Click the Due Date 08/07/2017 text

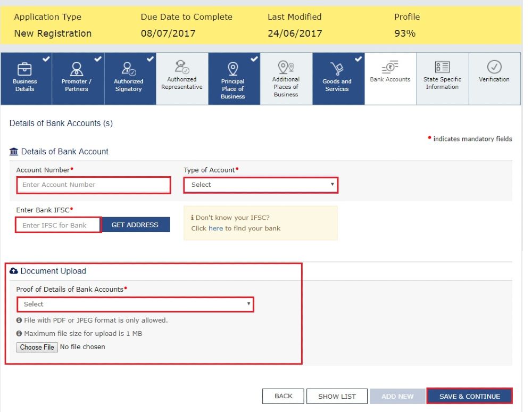coord(168,33)
